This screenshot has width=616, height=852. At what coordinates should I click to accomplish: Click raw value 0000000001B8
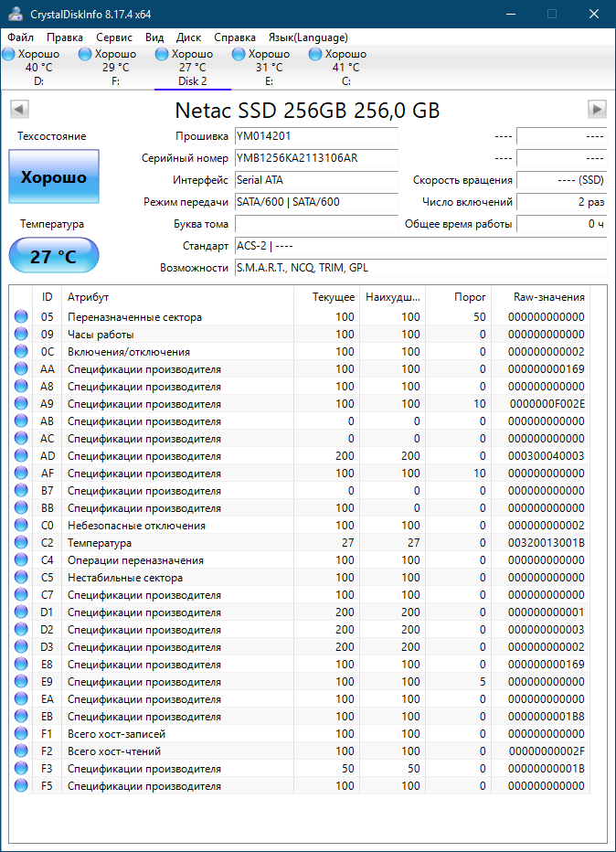pos(547,717)
